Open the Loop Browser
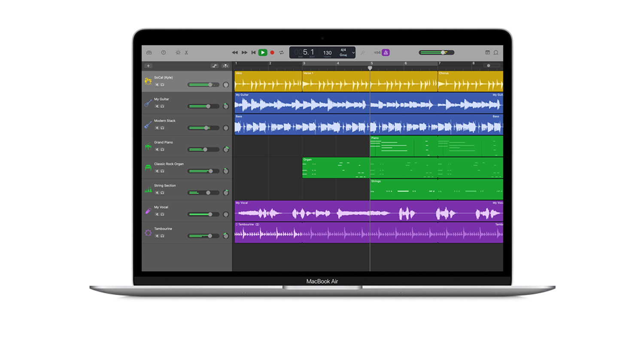 (x=496, y=52)
